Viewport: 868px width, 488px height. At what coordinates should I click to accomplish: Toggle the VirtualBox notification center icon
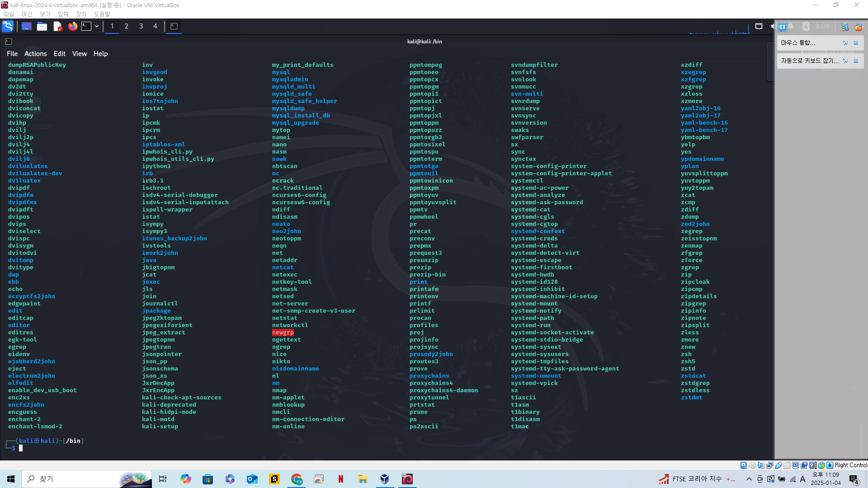782,27
